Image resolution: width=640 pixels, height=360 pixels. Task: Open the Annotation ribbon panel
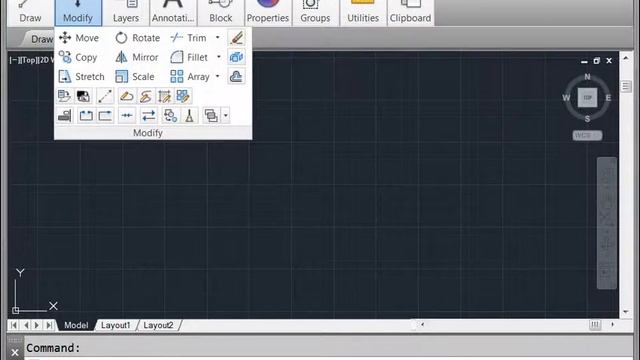(x=173, y=12)
